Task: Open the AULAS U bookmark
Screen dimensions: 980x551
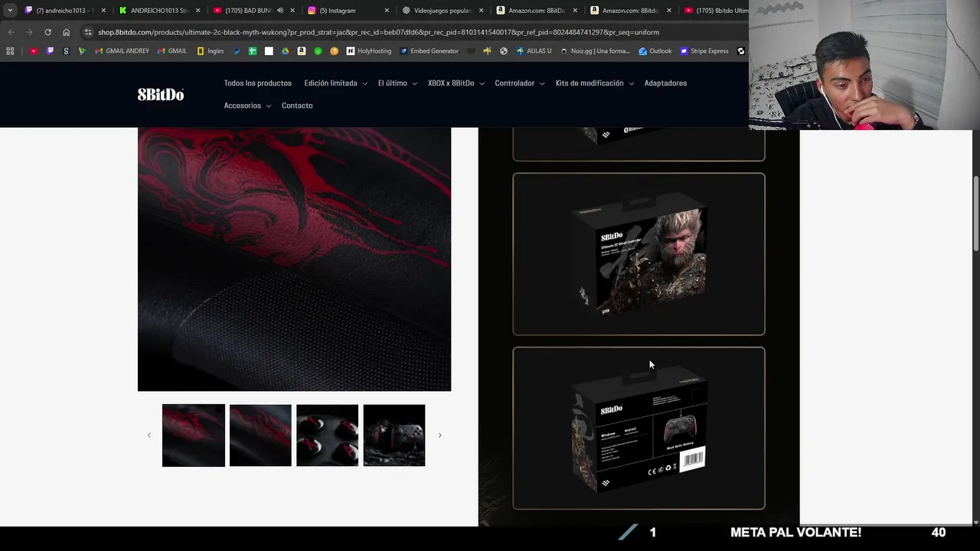Action: pos(534,51)
